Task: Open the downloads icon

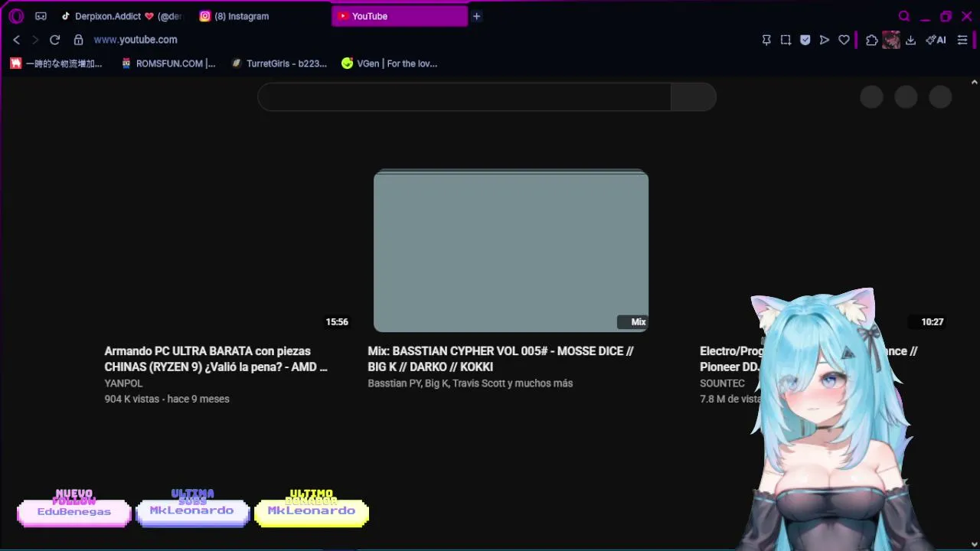Action: pos(910,40)
